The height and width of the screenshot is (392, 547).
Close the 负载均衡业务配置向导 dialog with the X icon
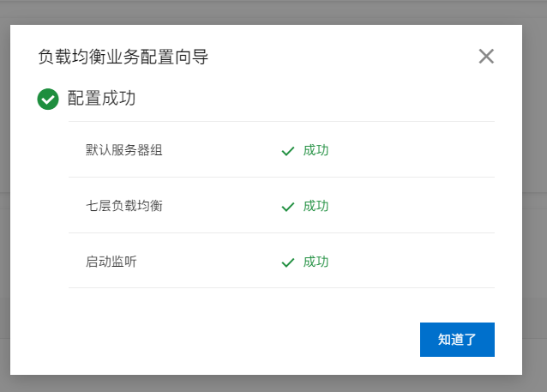486,57
